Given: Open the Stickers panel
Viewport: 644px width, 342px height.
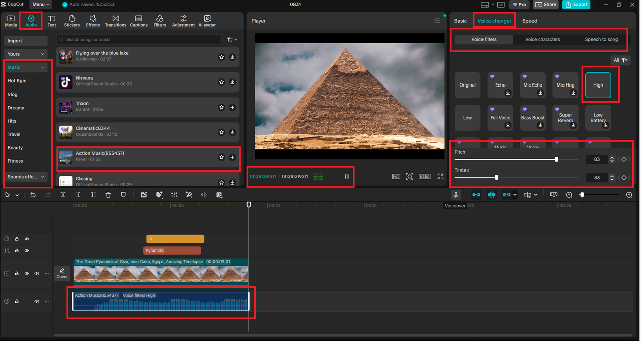Looking at the screenshot, I should click(x=72, y=21).
